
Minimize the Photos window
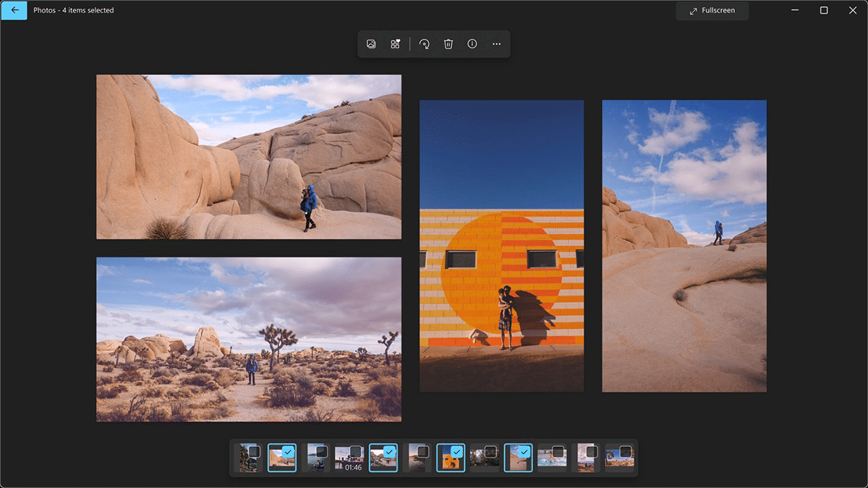click(x=795, y=10)
